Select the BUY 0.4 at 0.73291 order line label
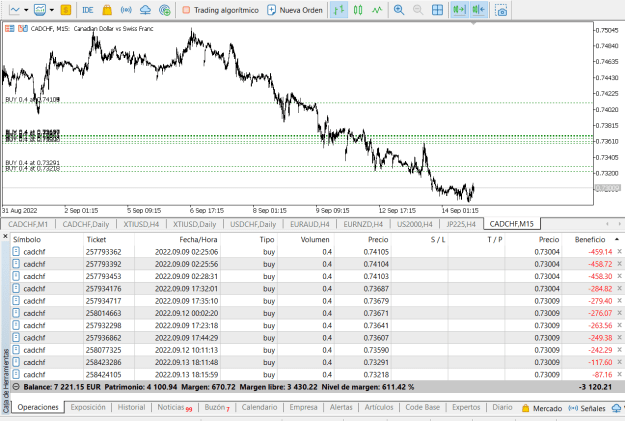The height and width of the screenshot is (421, 625). [x=33, y=163]
